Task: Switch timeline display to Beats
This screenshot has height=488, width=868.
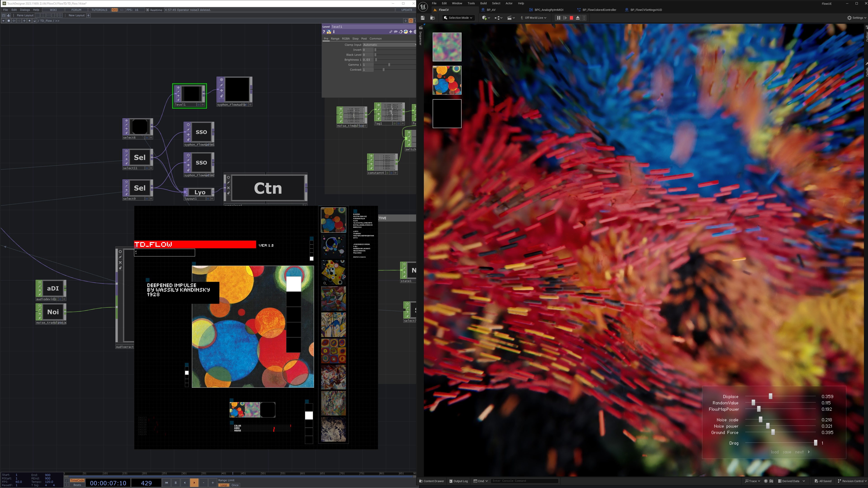Action: [77, 485]
